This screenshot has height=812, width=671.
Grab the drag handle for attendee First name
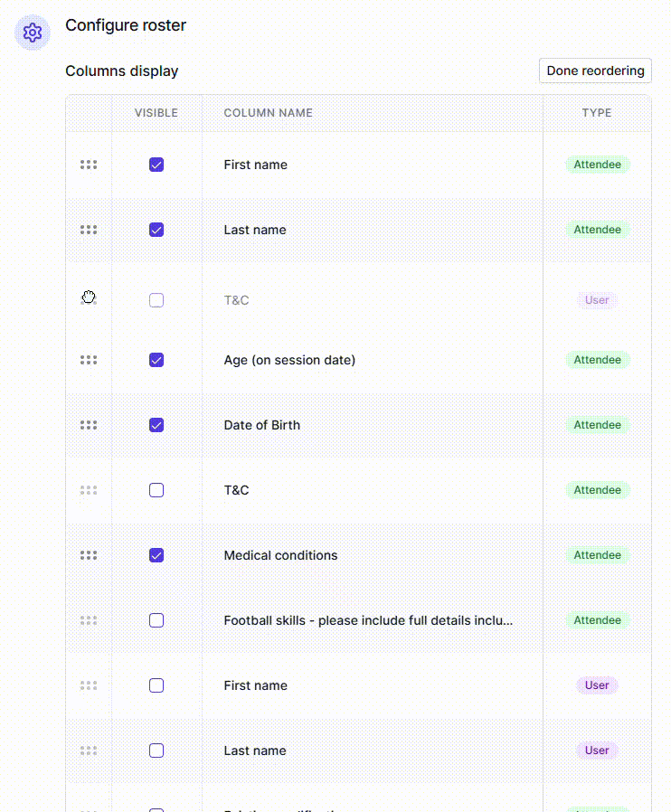coord(89,165)
